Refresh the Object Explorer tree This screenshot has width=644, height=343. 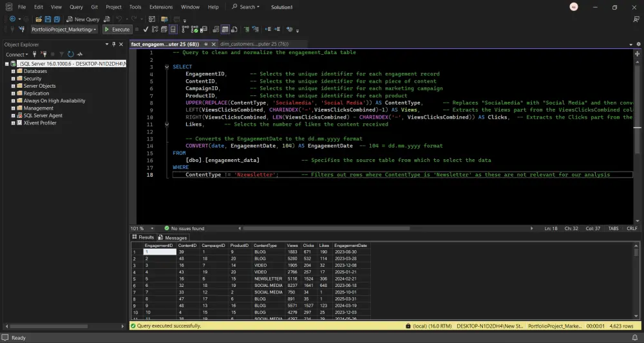point(71,55)
